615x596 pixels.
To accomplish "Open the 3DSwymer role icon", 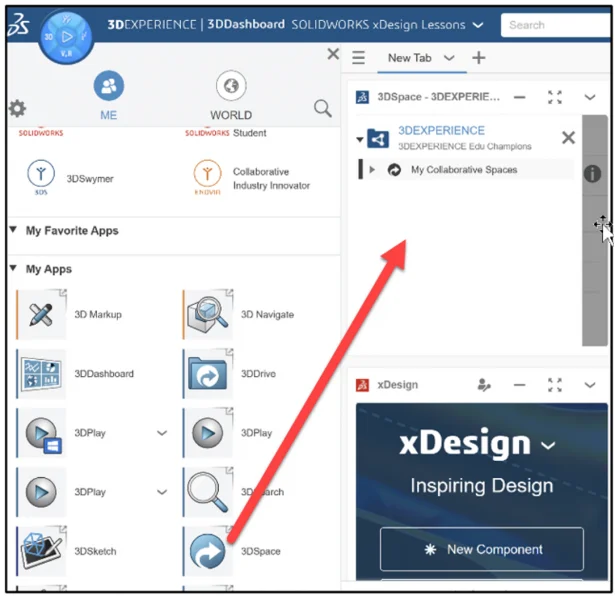I will point(42,178).
